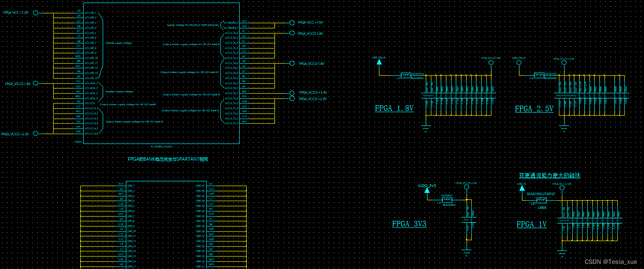This screenshot has width=644, height=269.
Task: Select the VDD_1.8V_D power flag arrow
Action: 379,63
